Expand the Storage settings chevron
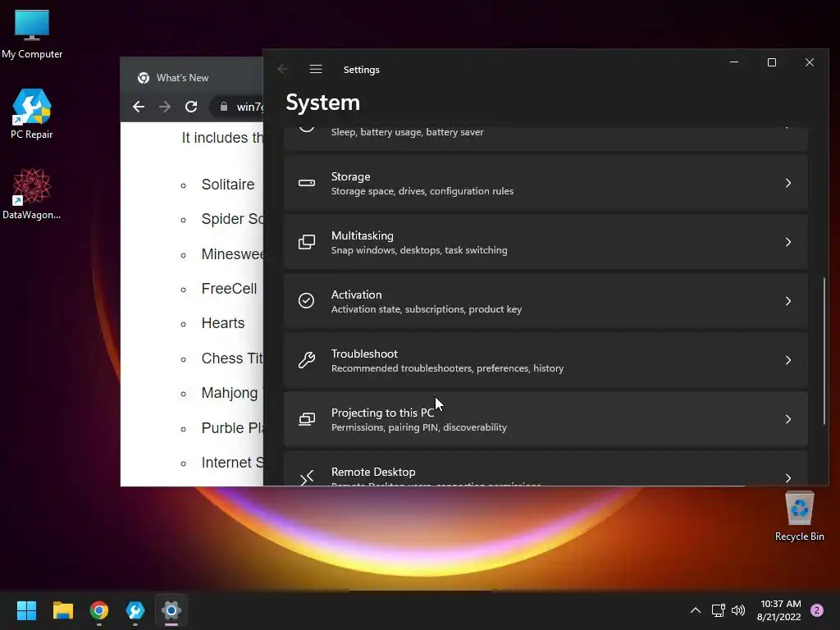 coord(788,183)
